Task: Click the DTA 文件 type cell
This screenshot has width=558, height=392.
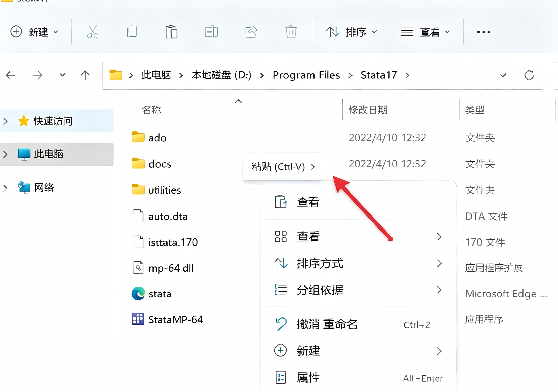Action: click(x=486, y=216)
